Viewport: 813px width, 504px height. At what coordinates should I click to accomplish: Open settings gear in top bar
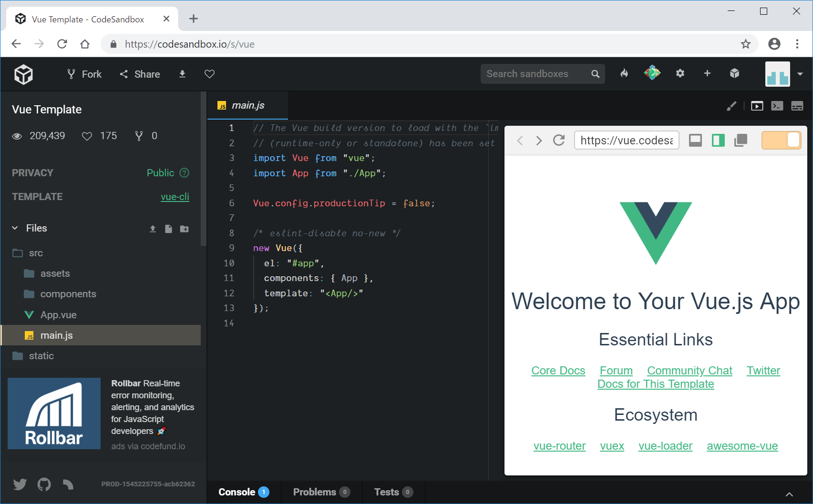680,73
